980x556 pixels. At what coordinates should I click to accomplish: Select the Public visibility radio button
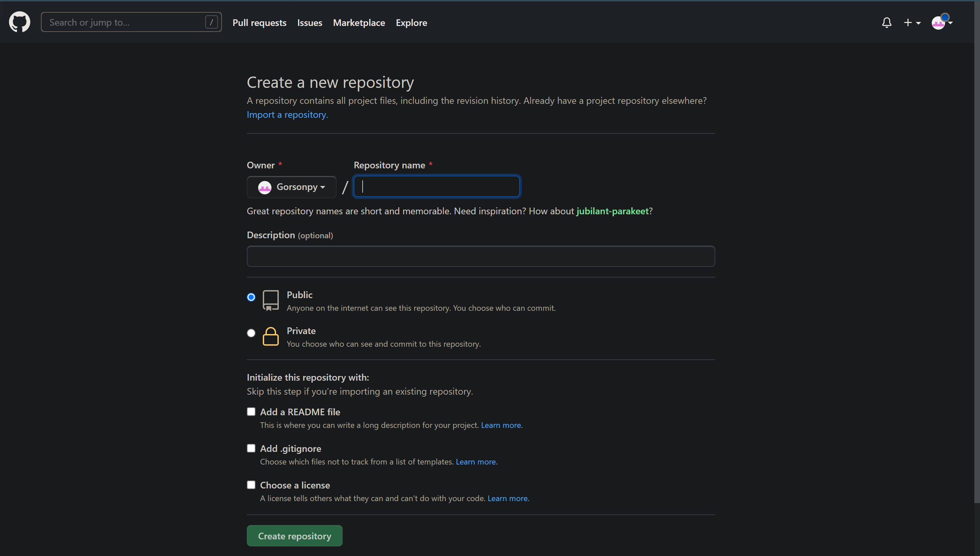click(x=251, y=297)
